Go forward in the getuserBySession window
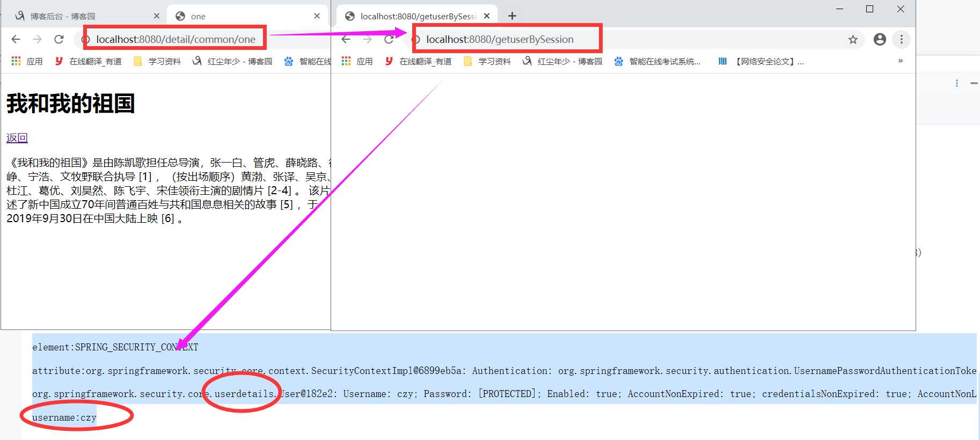Viewport: 980px width, 440px height. pos(367,39)
